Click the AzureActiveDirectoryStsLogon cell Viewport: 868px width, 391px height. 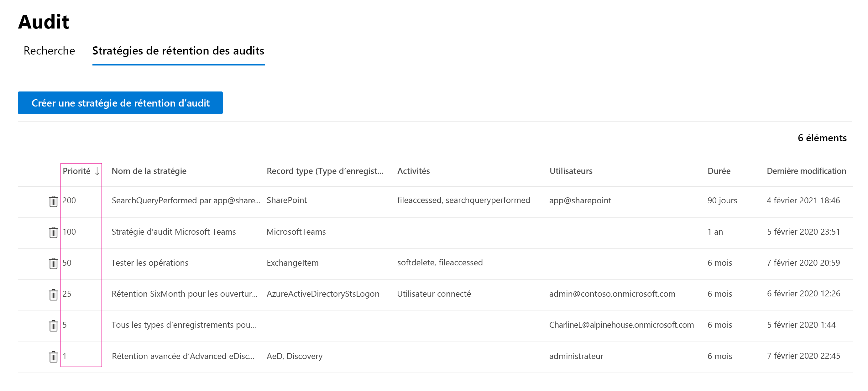[x=323, y=294]
